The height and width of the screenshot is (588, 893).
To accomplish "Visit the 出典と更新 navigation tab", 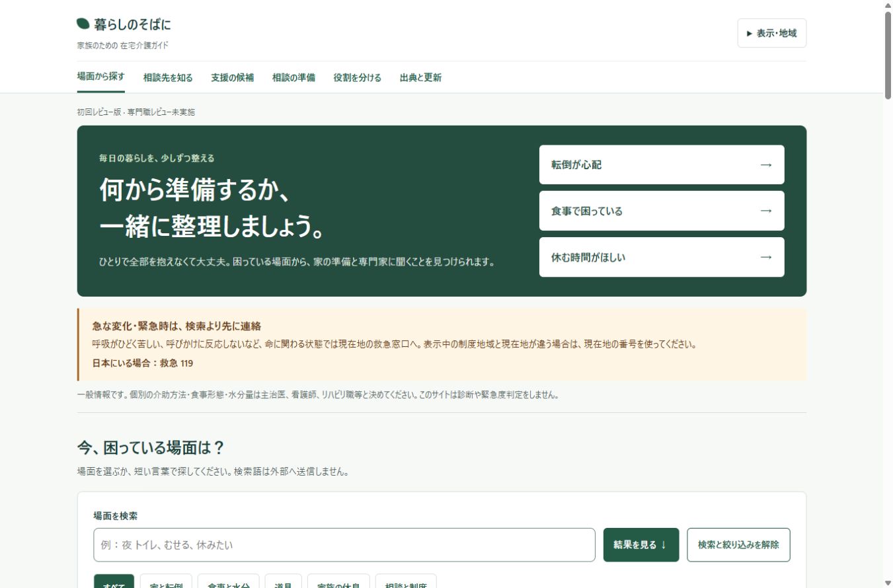I will coord(420,77).
